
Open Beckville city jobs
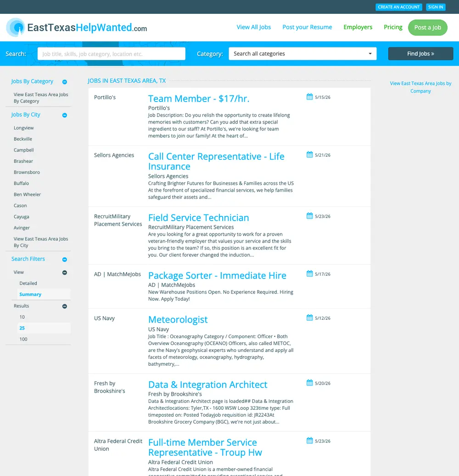tap(23, 139)
